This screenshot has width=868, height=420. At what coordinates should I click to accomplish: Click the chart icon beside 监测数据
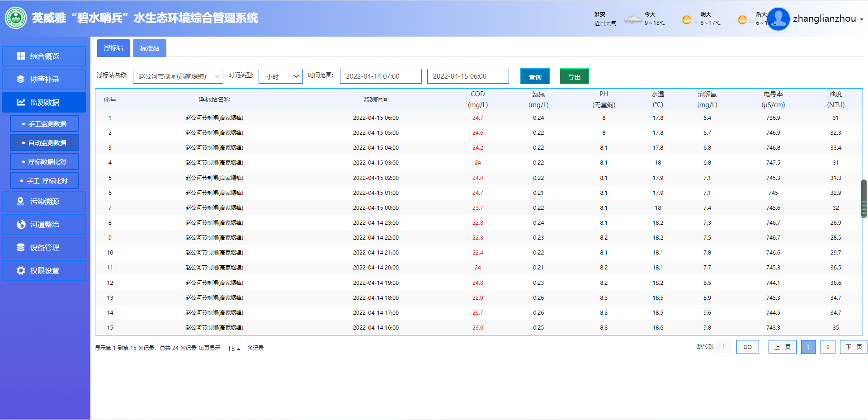point(21,102)
